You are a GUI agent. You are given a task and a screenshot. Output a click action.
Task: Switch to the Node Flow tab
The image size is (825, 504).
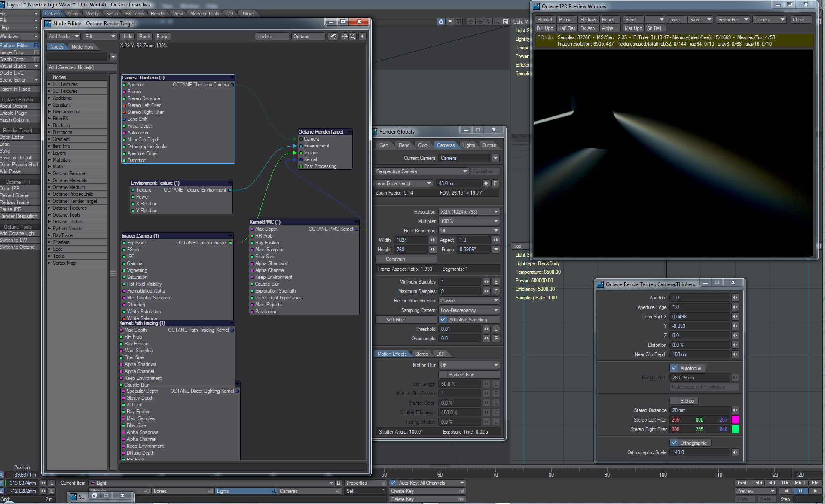click(82, 47)
